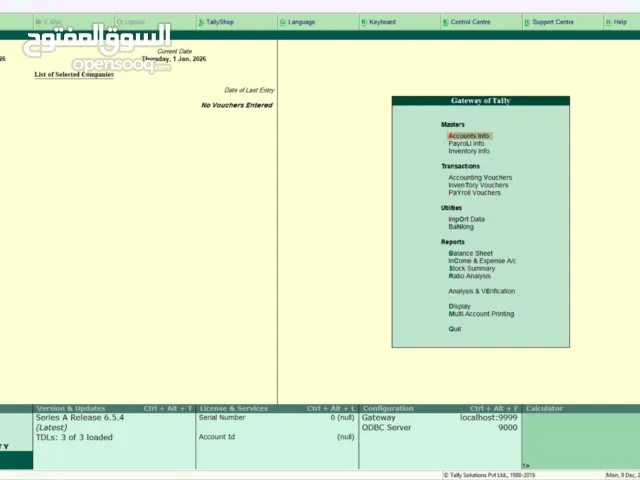Open InCome & Expense A/c report
Image resolution: width=640 pixels, height=480 pixels.
tap(482, 261)
